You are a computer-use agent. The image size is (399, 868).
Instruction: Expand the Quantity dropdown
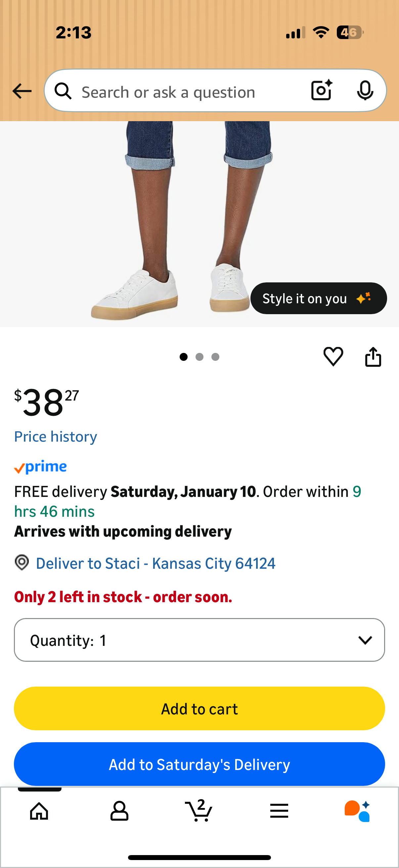pos(199,640)
